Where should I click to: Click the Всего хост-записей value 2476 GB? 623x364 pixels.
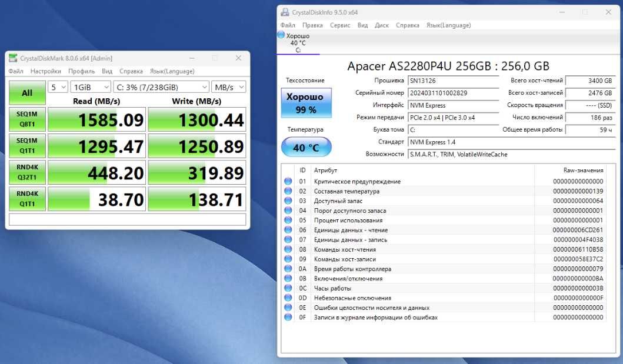coord(591,93)
